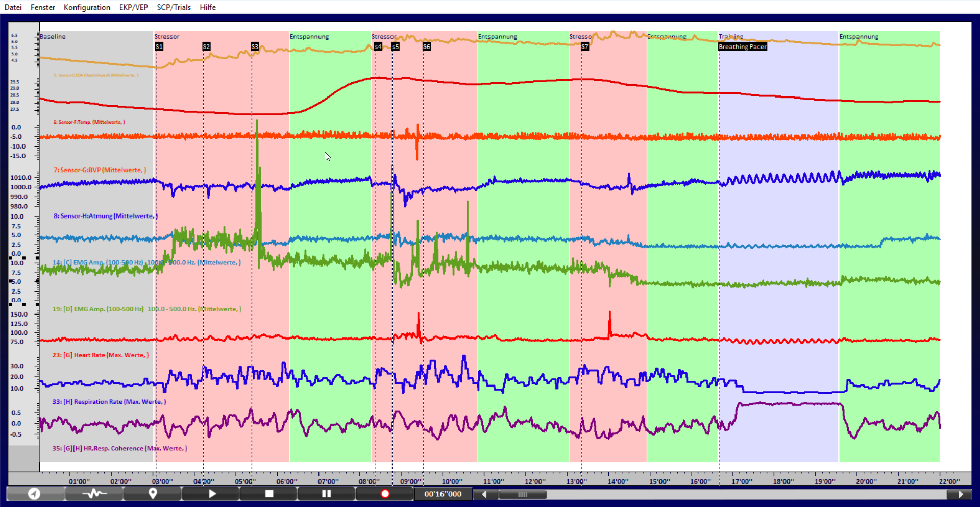Select the S3 event marker

point(255,46)
